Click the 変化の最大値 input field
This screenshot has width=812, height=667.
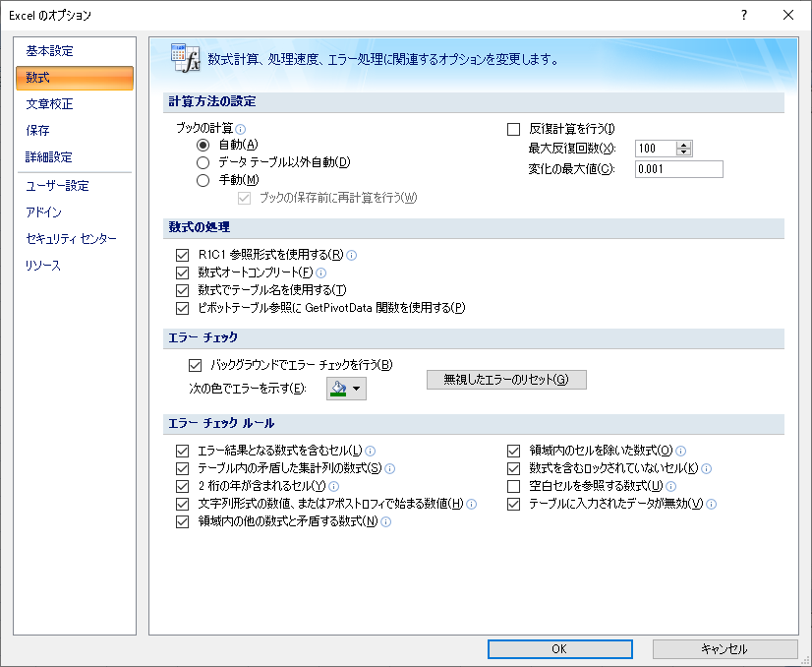(x=678, y=169)
